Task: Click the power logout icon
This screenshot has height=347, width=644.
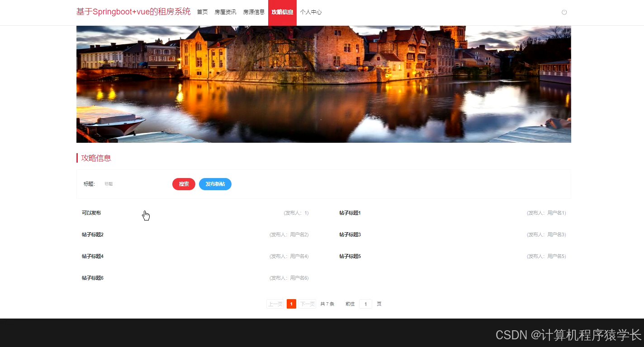Action: (x=564, y=12)
